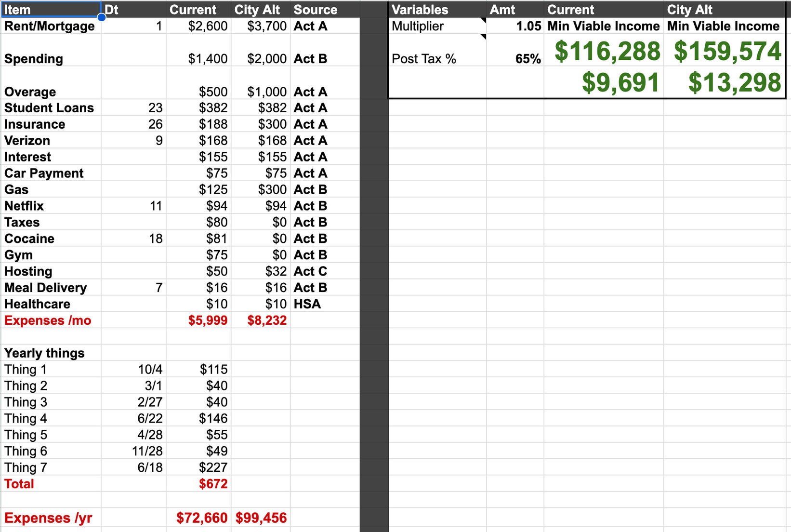Click the blue selection handle on Item cell

(x=101, y=18)
